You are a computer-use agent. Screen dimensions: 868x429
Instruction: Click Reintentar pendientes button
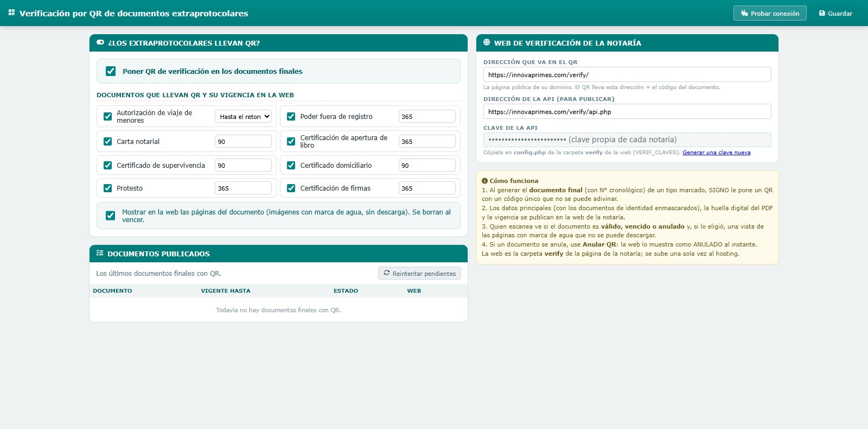[419, 273]
